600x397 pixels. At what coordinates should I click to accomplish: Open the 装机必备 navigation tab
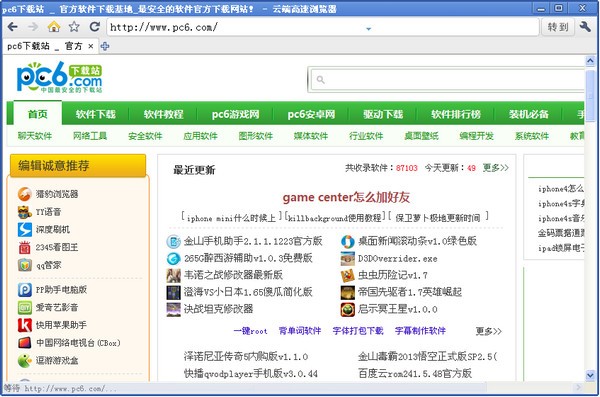[x=528, y=114]
